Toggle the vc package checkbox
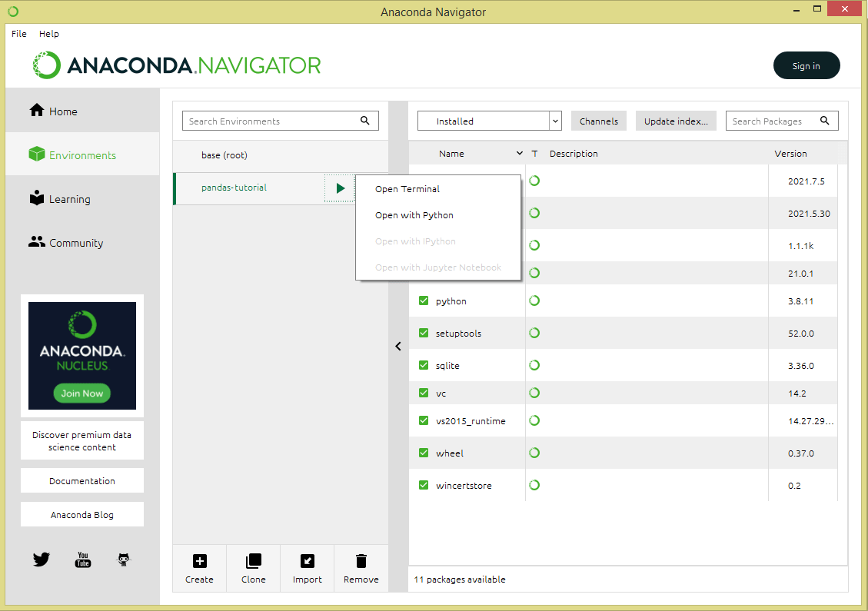The image size is (868, 611). [x=424, y=393]
